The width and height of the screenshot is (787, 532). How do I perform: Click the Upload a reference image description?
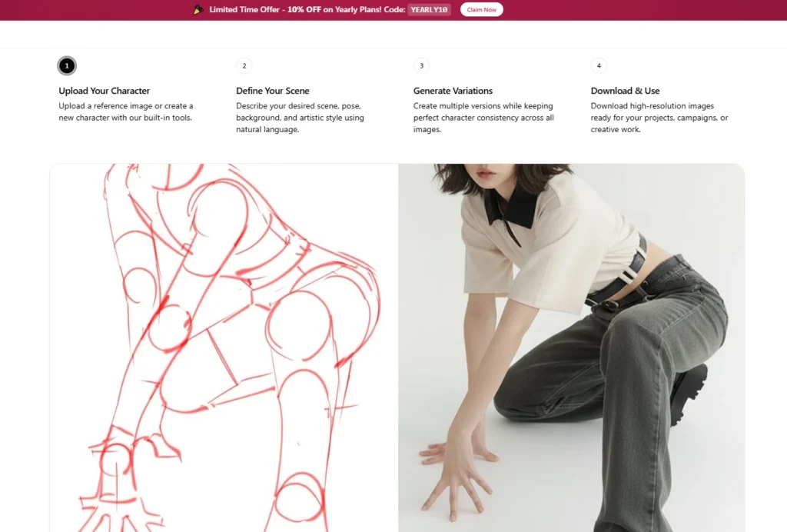tap(126, 112)
